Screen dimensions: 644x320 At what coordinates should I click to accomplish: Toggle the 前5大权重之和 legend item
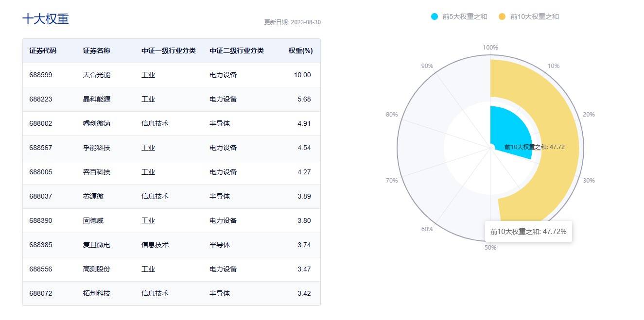point(464,17)
